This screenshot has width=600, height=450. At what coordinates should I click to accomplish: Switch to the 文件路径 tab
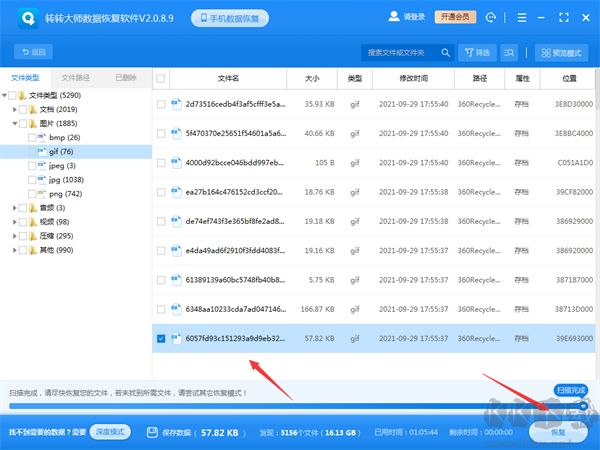(76, 77)
